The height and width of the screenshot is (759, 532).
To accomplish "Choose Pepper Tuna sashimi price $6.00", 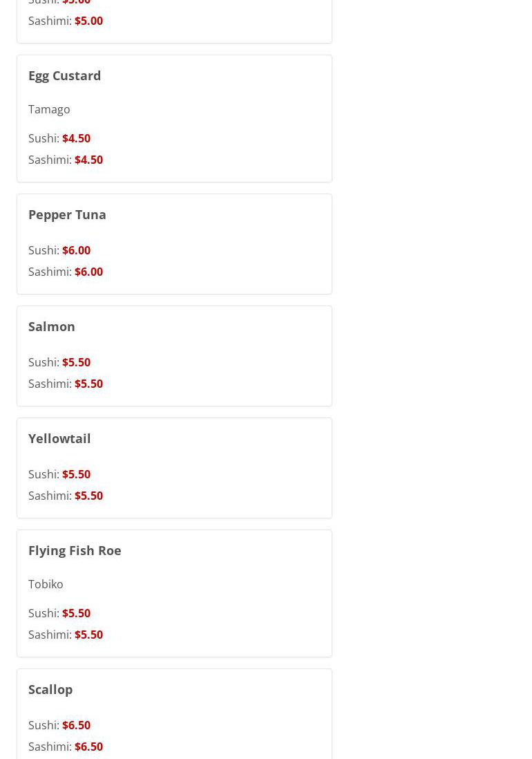I will [x=88, y=272].
